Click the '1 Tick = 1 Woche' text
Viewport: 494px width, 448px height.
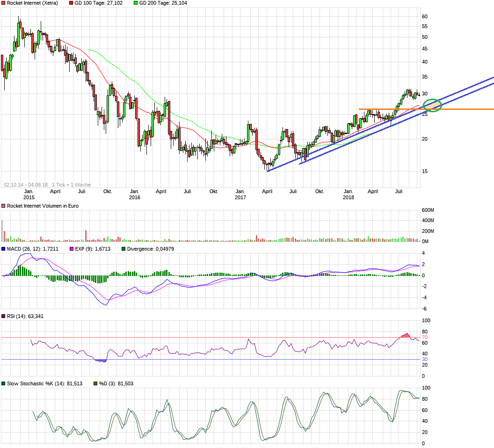pos(71,185)
